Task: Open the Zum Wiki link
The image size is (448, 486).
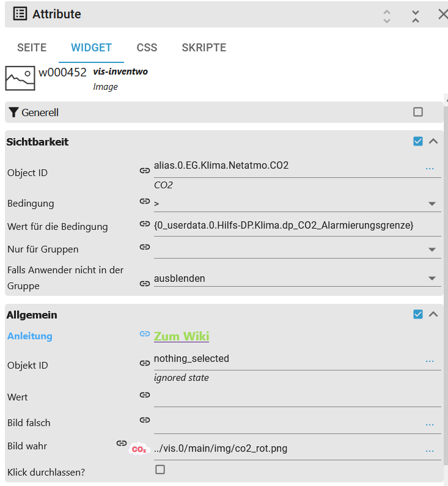Action: coord(182,336)
